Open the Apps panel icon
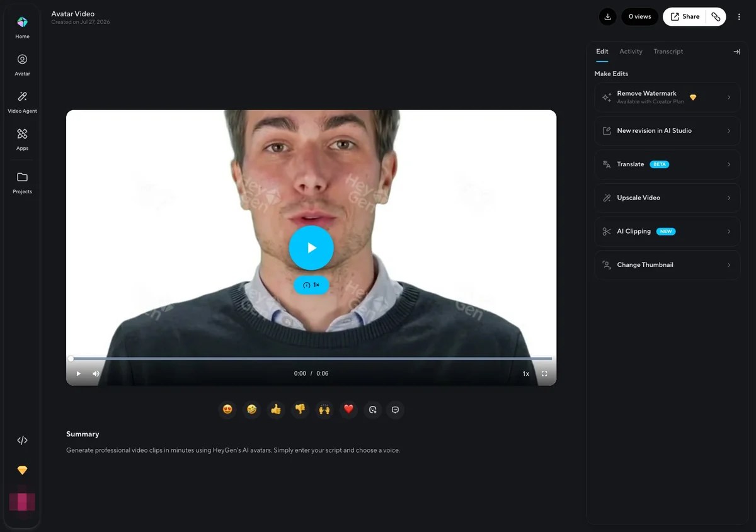 pyautogui.click(x=22, y=139)
